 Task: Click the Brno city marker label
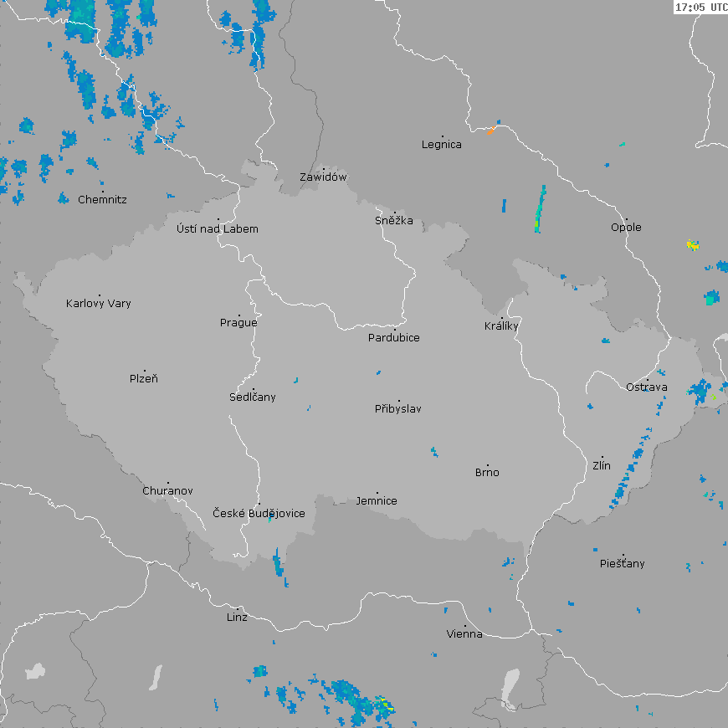click(487, 473)
